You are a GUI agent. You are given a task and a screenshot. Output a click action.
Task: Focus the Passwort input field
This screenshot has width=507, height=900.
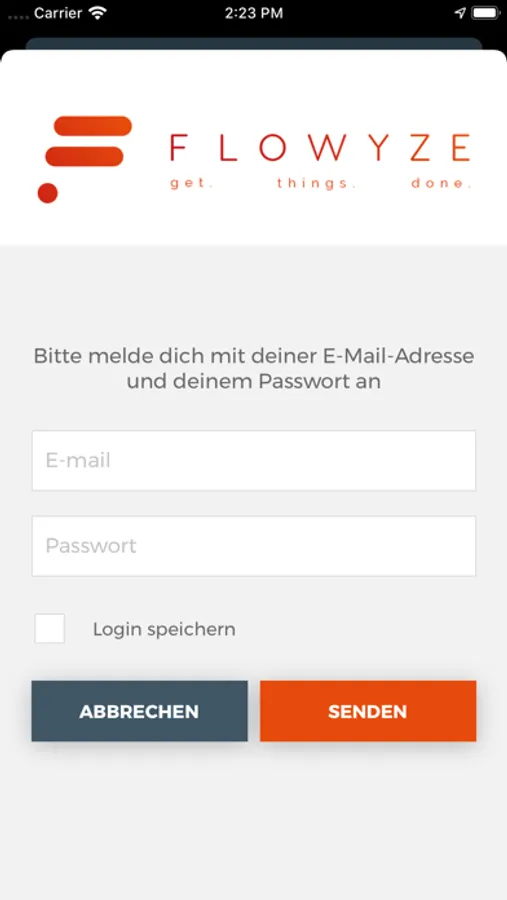tap(254, 545)
